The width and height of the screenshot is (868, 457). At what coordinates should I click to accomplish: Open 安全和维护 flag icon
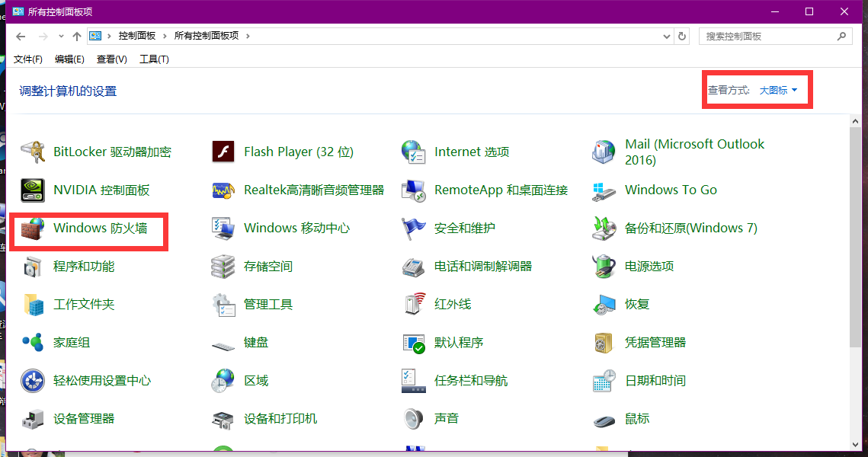coord(414,228)
